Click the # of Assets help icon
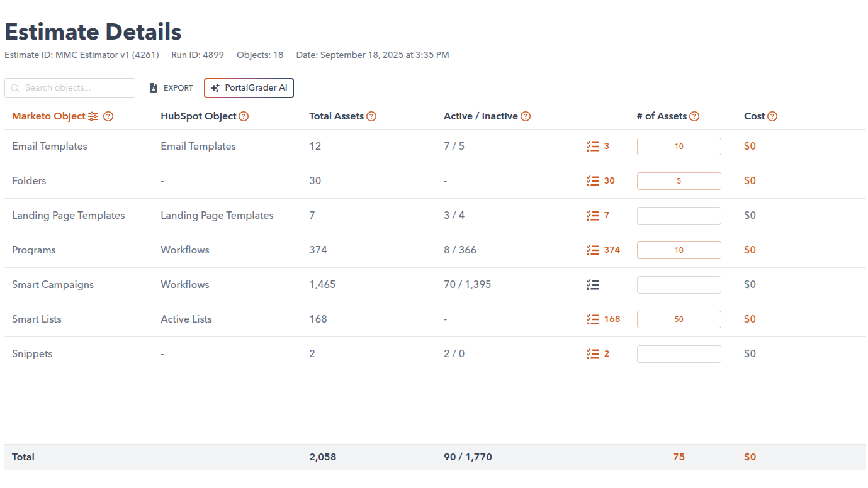868x488 pixels. coord(694,116)
